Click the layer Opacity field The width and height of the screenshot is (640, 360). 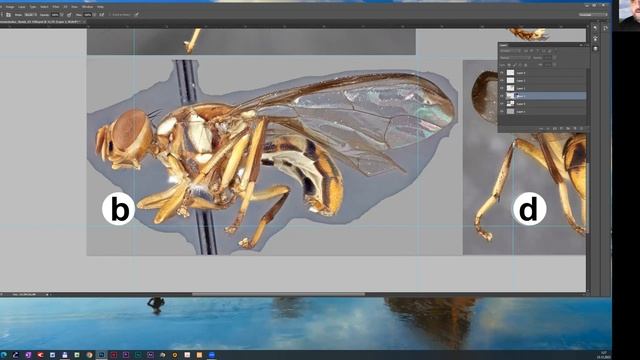coord(548,58)
